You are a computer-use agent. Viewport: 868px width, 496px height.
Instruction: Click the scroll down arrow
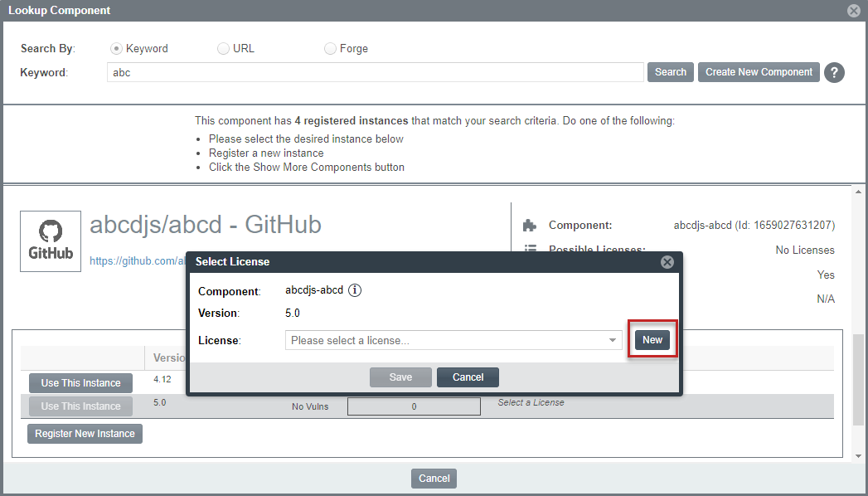858,455
